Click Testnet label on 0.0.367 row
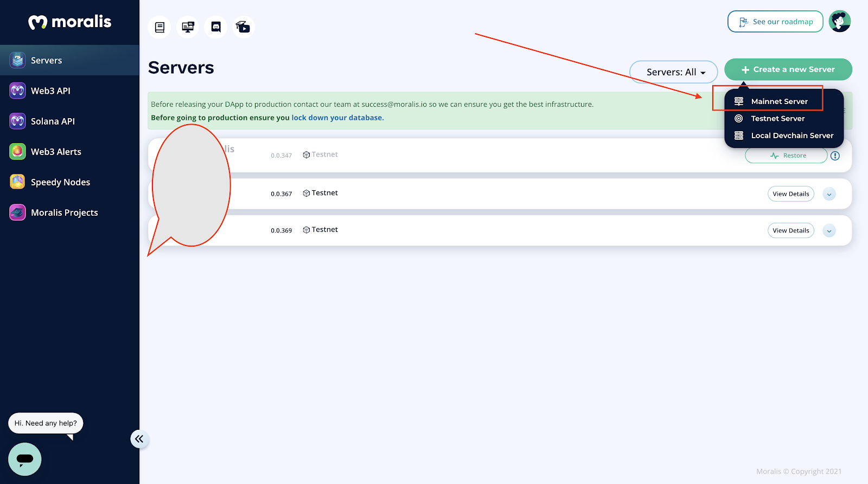The image size is (868, 484). tap(325, 193)
